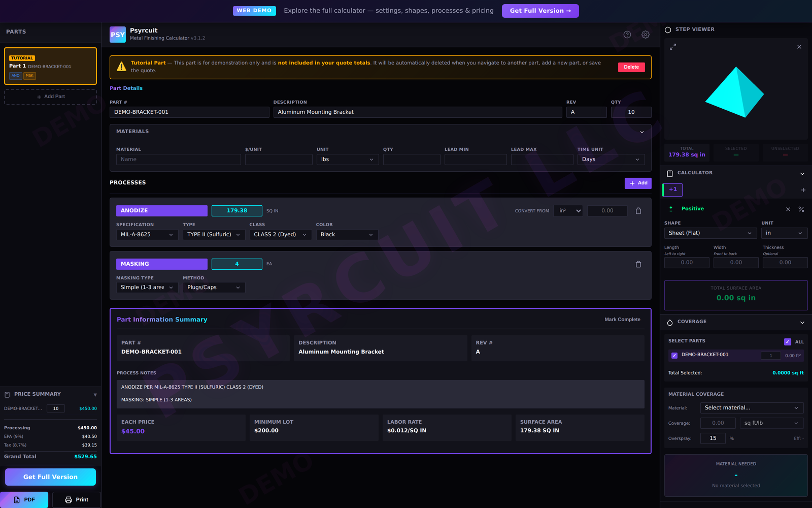Click the ANO process tag on Part 1
Image resolution: width=812 pixels, height=508 pixels.
[16, 76]
